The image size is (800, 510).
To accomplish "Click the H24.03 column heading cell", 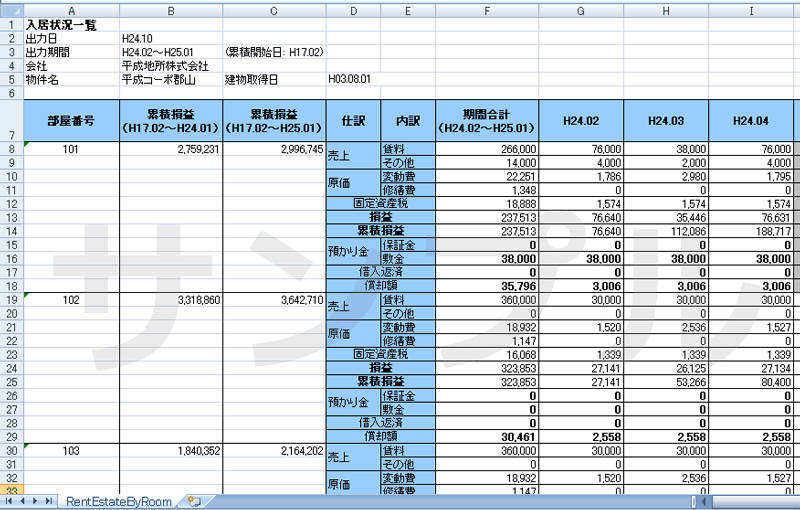I will 664,120.
